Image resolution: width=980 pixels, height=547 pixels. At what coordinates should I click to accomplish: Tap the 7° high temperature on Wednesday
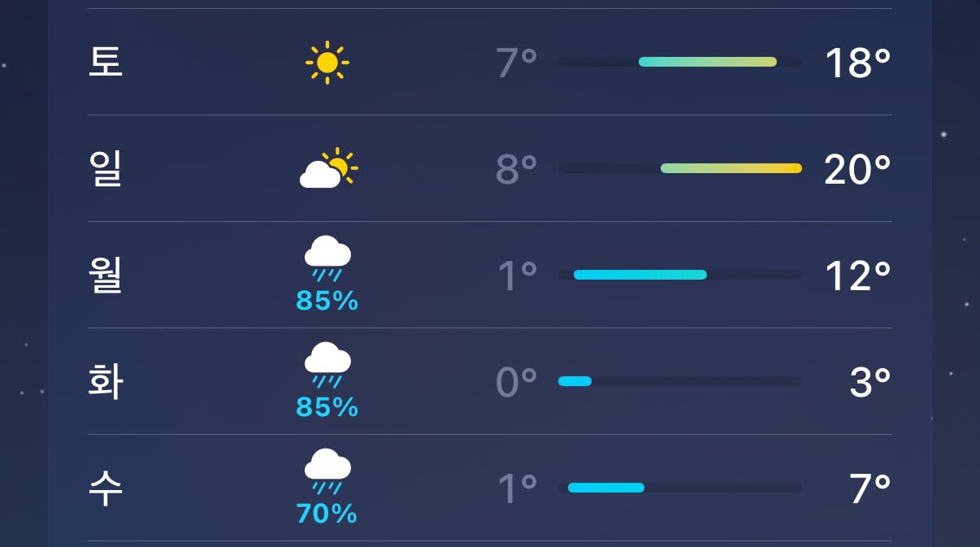point(870,489)
